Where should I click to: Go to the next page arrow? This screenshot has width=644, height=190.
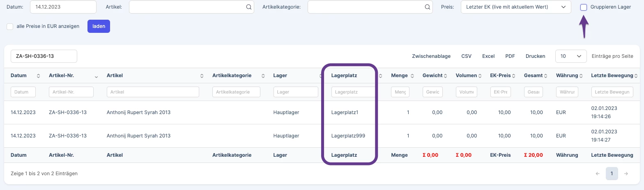click(626, 174)
